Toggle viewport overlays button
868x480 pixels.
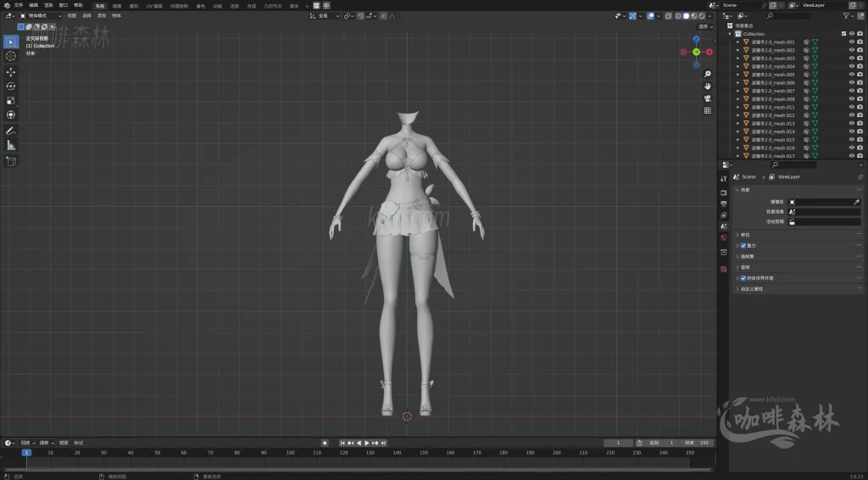pyautogui.click(x=650, y=16)
